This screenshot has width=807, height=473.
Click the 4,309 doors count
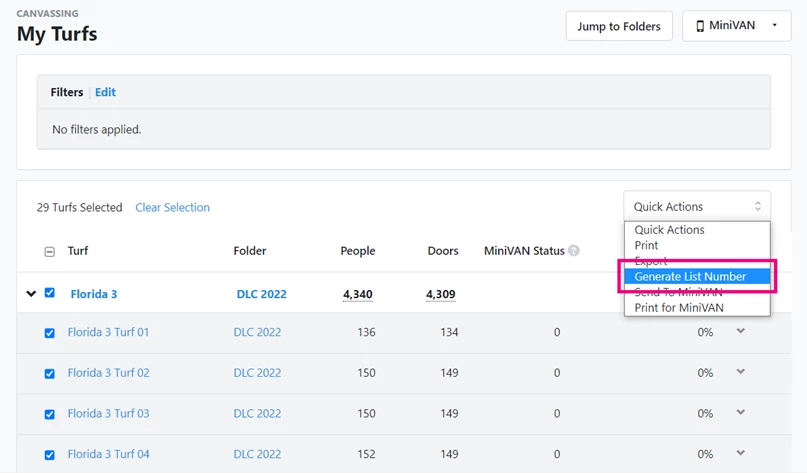[x=441, y=294]
